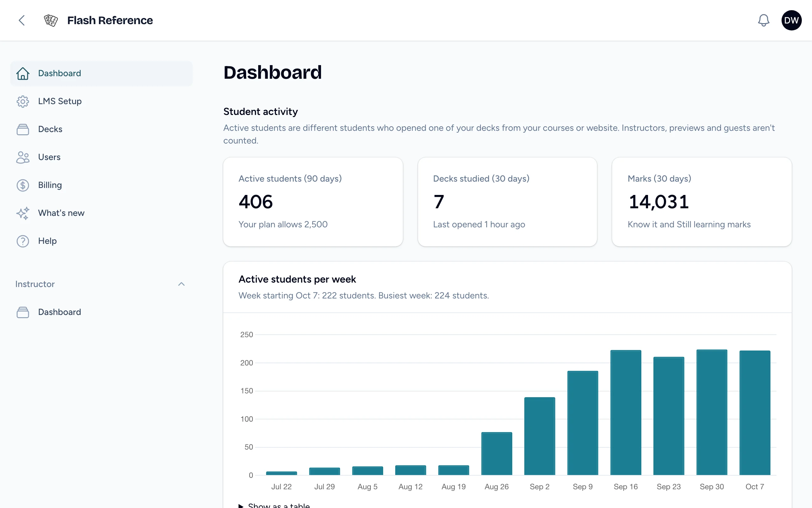Click the Instructor Dashboard deck icon
Viewport: 812px width, 508px height.
coord(23,312)
